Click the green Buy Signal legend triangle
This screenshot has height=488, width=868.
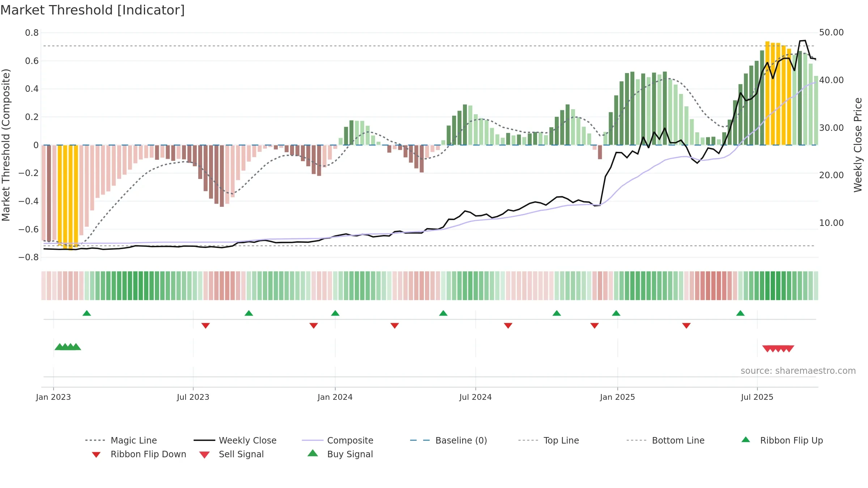313,453
